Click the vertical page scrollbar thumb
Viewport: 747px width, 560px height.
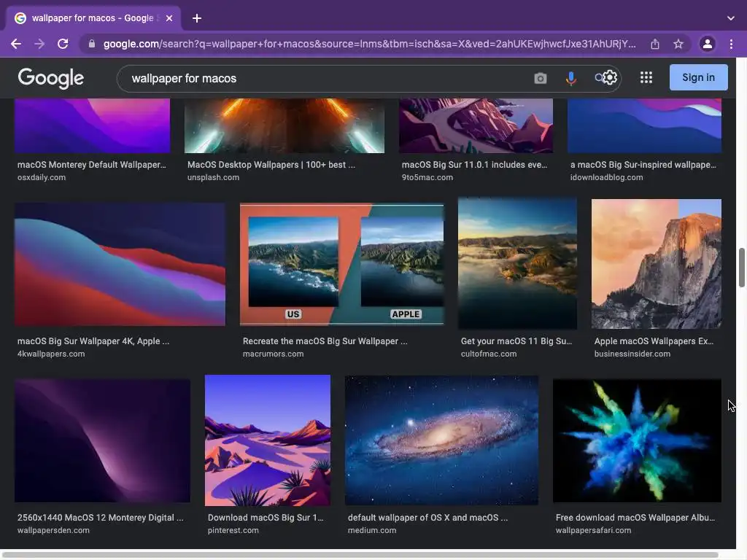coord(742,268)
